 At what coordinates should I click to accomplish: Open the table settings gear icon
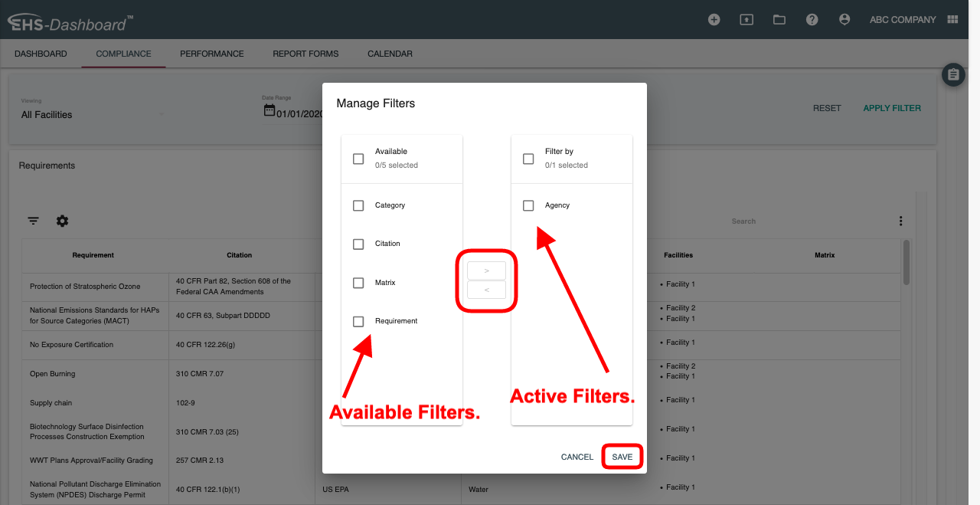62,221
